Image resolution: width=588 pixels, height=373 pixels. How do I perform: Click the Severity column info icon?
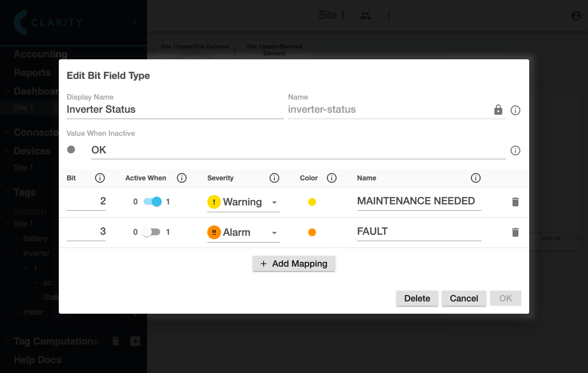point(274,178)
